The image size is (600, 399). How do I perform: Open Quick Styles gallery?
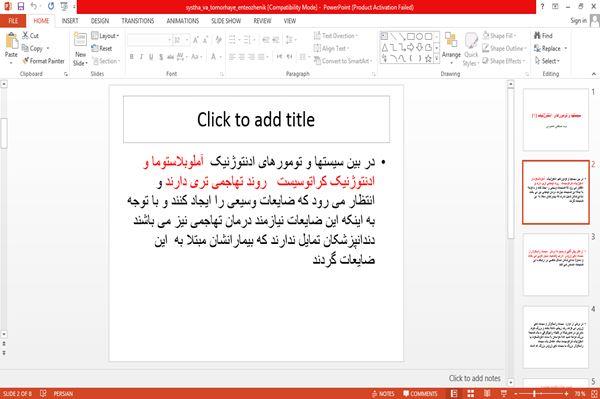click(471, 50)
